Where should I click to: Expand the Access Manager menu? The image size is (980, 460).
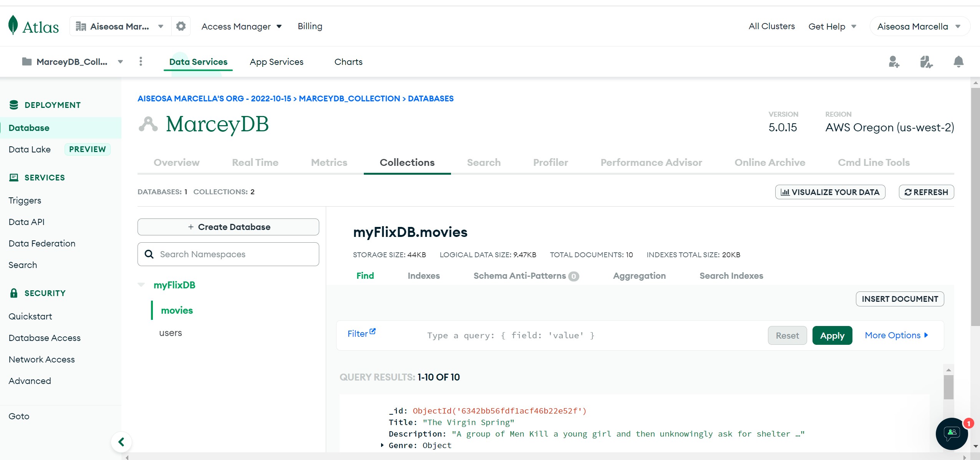pyautogui.click(x=242, y=26)
